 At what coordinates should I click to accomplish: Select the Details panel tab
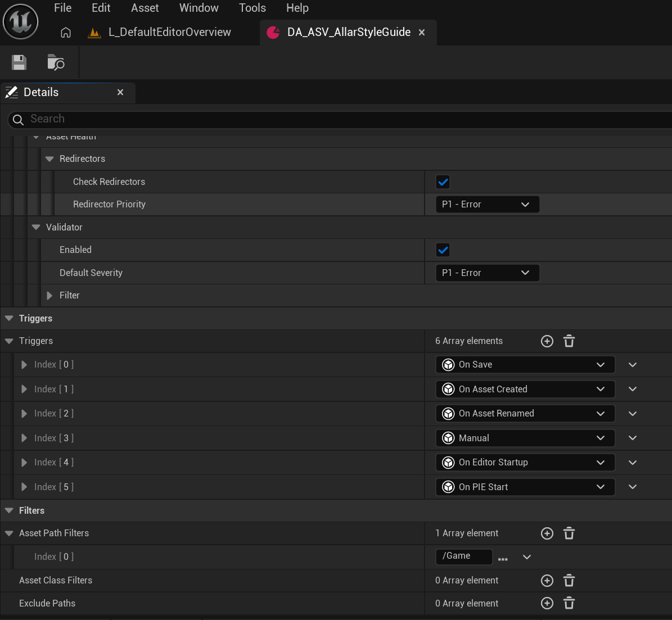67,93
